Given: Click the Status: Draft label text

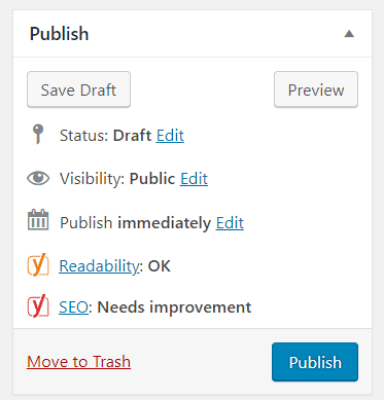Looking at the screenshot, I should click(x=106, y=136).
